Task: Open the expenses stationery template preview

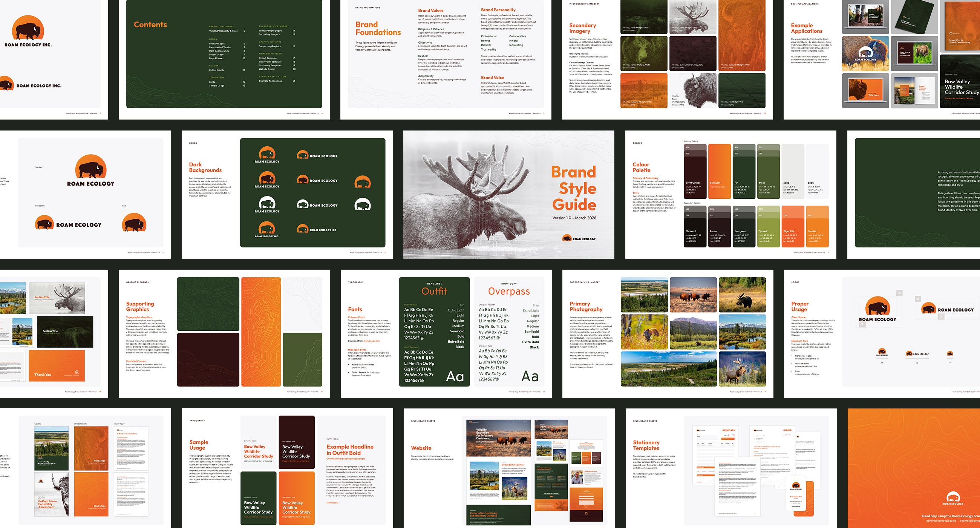Action: (715, 455)
